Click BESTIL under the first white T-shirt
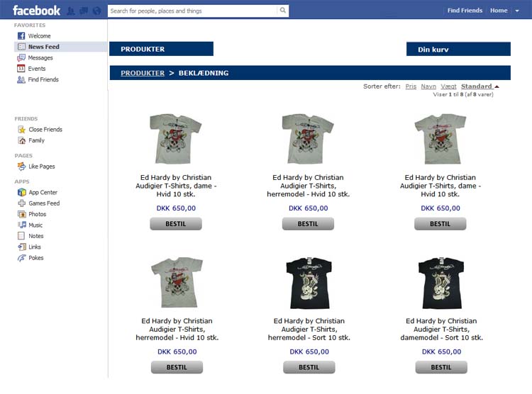Image resolution: width=532 pixels, height=394 pixels. pos(176,224)
